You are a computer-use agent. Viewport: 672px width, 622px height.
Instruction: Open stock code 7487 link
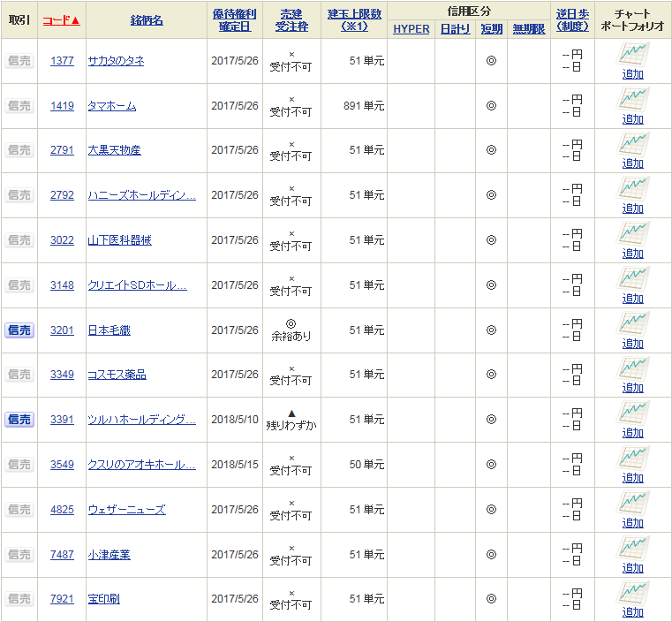tap(62, 555)
